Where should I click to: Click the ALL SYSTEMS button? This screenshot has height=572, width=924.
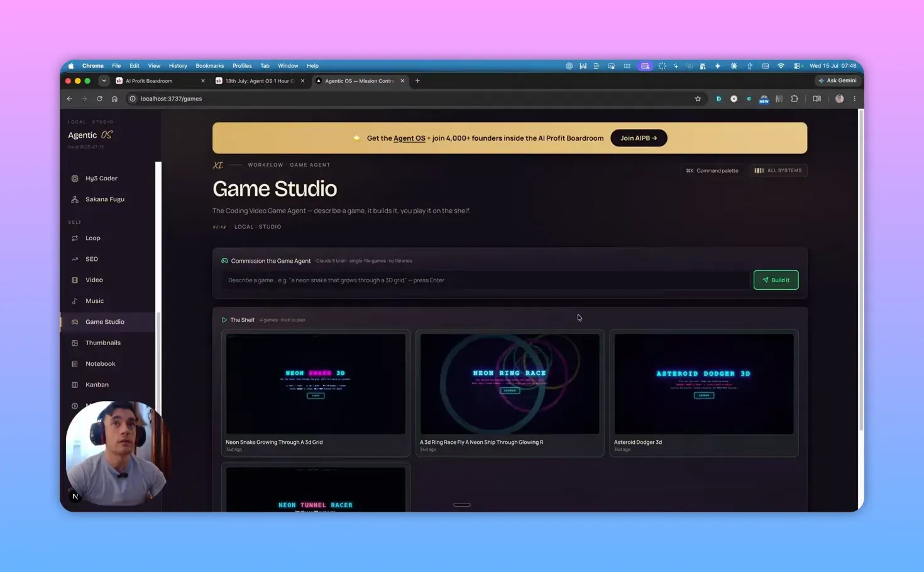coord(778,170)
